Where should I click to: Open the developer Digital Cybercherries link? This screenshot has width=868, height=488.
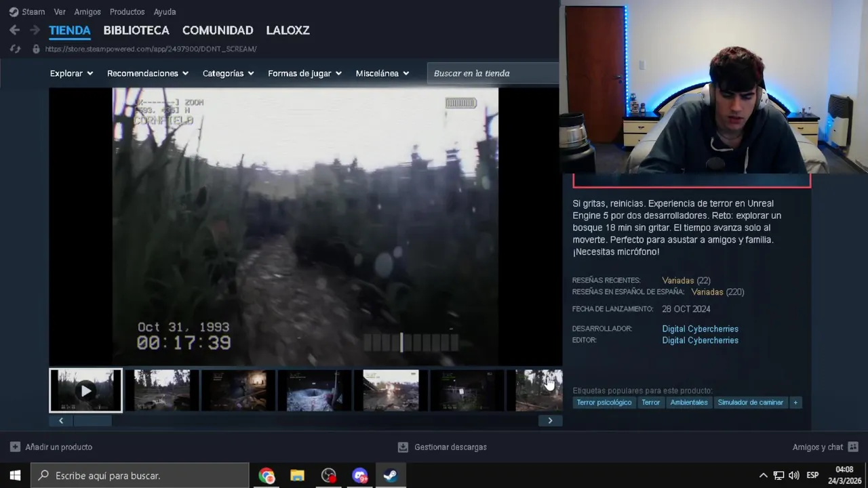coord(700,329)
